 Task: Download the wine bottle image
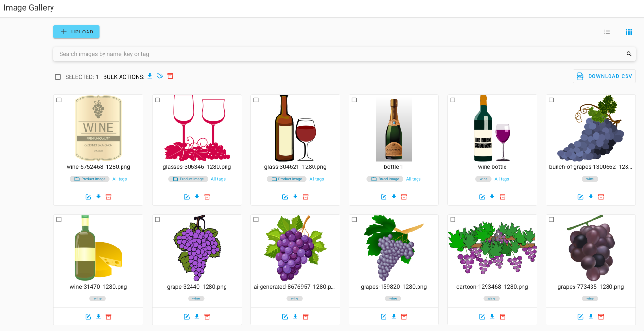(x=492, y=197)
